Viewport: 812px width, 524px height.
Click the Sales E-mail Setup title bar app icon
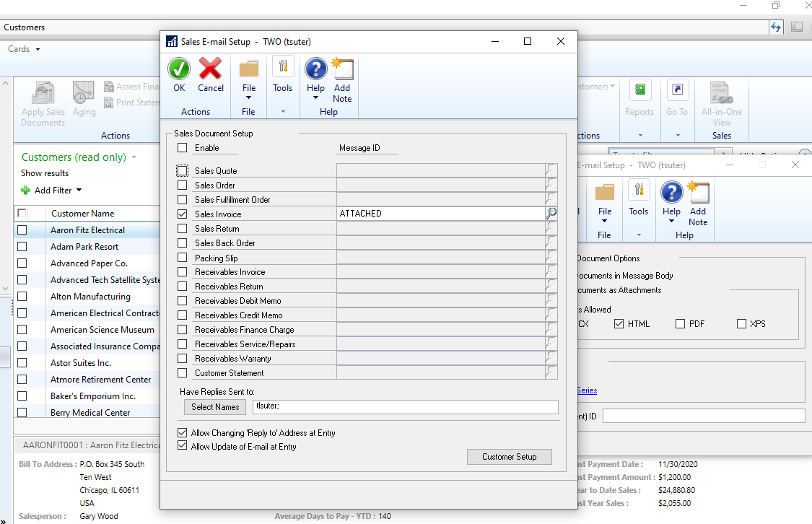coord(171,41)
